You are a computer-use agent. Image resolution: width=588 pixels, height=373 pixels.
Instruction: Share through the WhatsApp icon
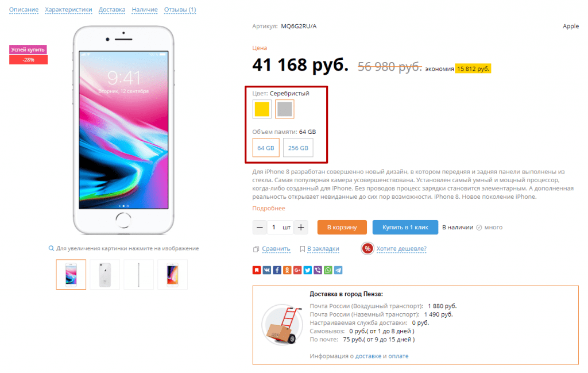(328, 270)
